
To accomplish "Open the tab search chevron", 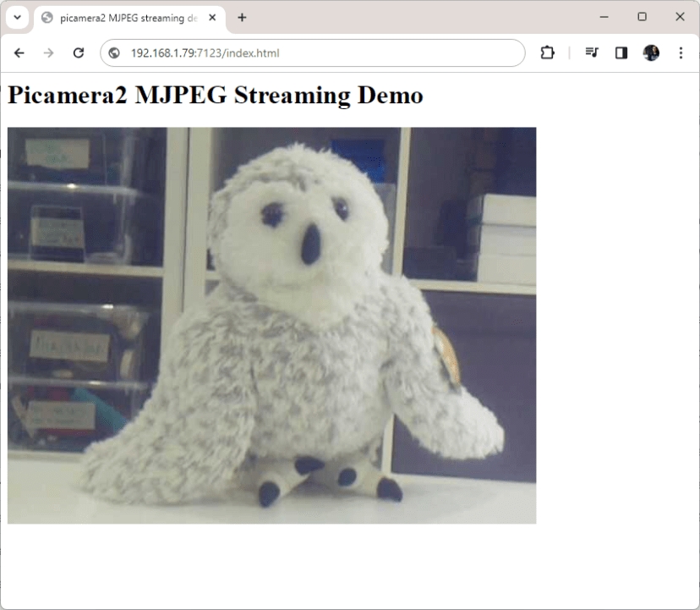I will pos(17,17).
